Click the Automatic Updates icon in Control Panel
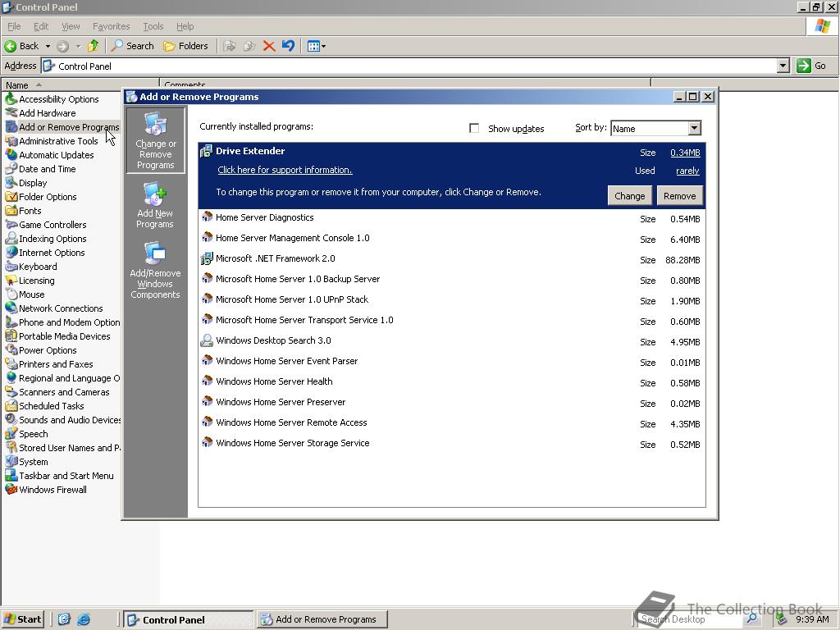 click(x=11, y=155)
